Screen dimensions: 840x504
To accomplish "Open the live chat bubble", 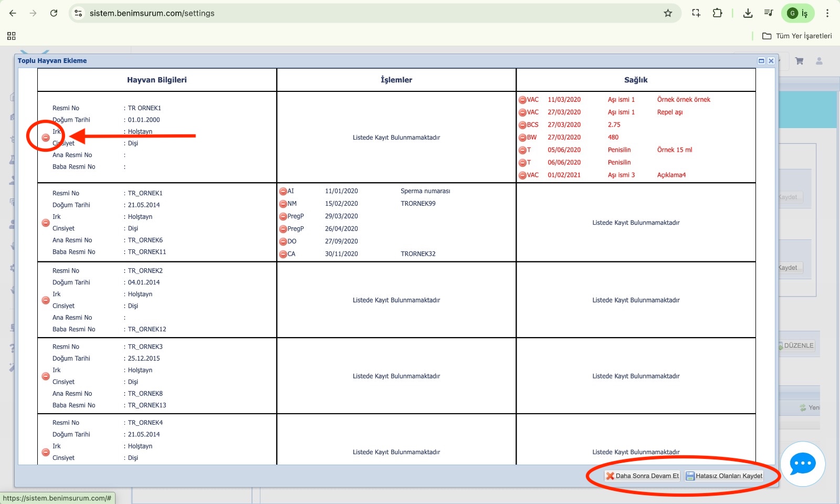I will point(802,464).
